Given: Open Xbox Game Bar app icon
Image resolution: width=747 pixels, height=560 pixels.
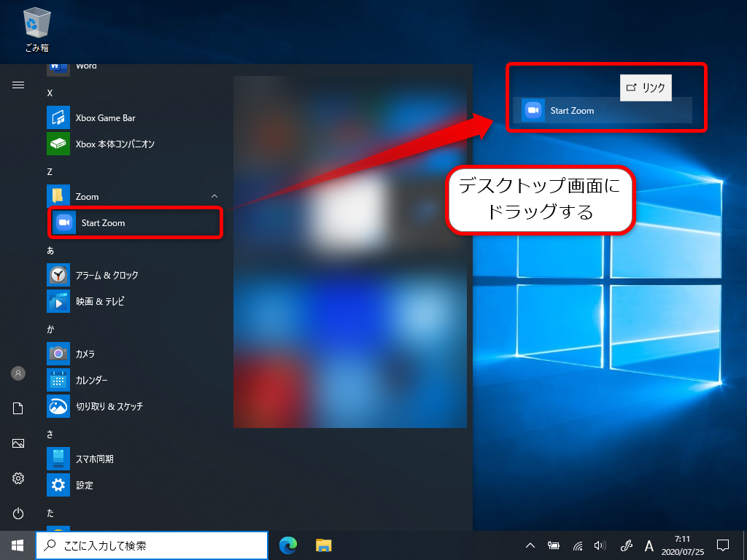Looking at the screenshot, I should pyautogui.click(x=58, y=117).
